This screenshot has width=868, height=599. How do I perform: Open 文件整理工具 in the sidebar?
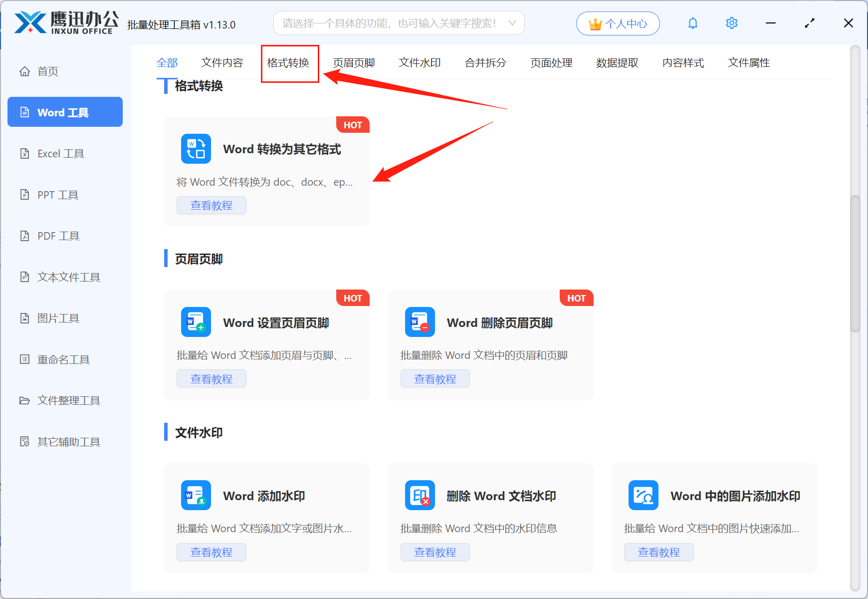68,400
